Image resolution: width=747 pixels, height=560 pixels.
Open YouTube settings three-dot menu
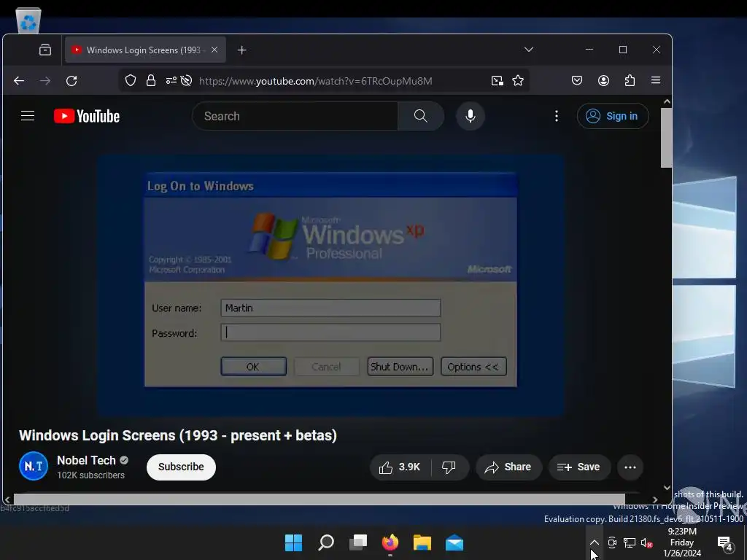557,116
